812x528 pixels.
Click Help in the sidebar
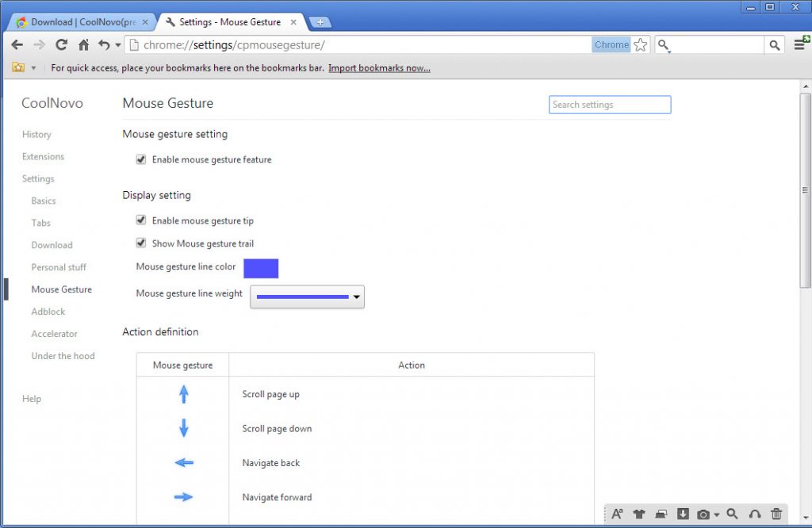pyautogui.click(x=32, y=399)
